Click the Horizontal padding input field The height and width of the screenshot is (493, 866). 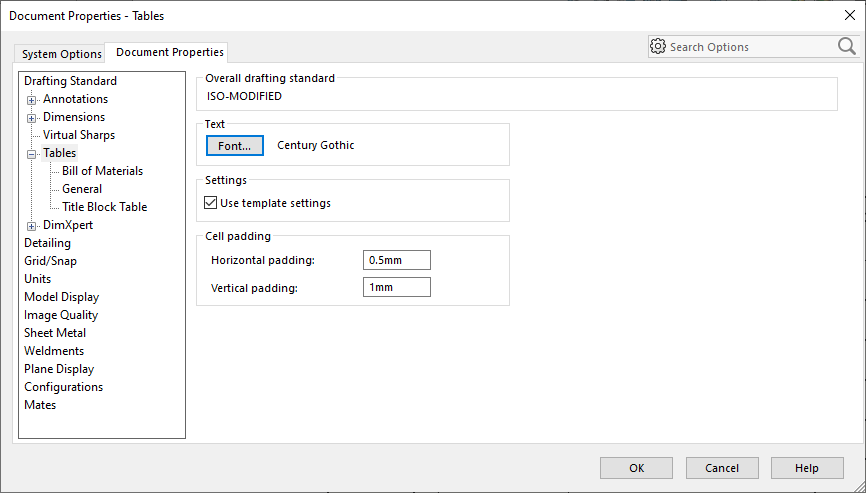(x=396, y=260)
